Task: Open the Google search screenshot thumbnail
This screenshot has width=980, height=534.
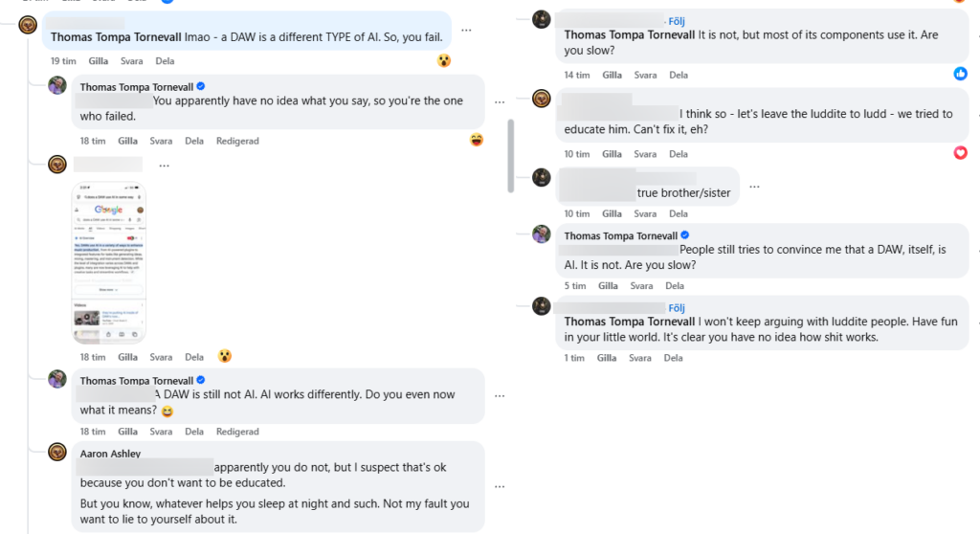Action: (x=109, y=261)
